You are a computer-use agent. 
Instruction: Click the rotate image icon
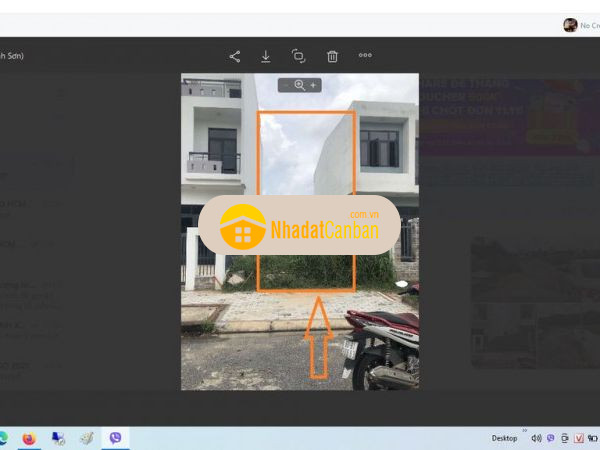tap(298, 56)
